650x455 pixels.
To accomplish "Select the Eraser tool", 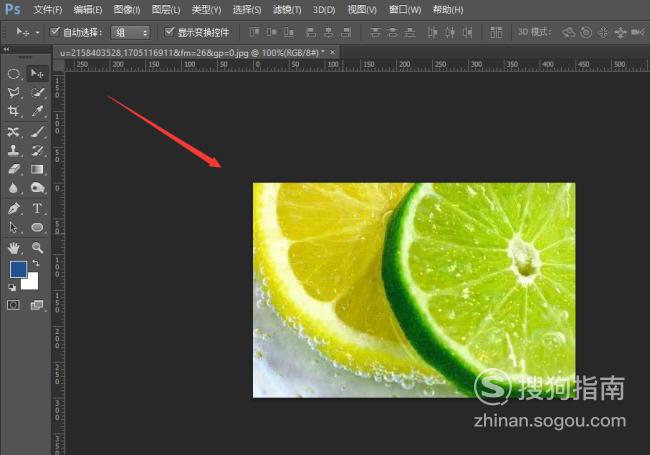I will click(x=14, y=169).
